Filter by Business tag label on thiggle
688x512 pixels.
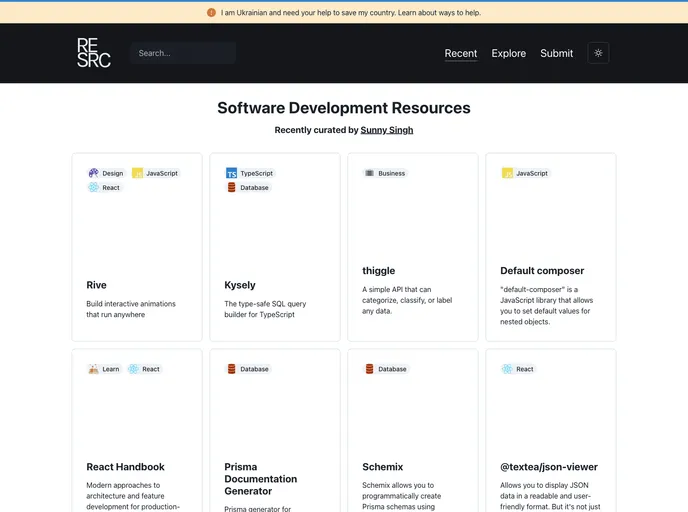coord(391,173)
